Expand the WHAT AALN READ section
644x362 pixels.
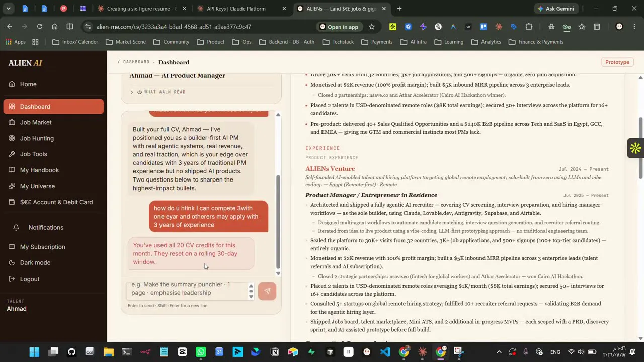158,92
